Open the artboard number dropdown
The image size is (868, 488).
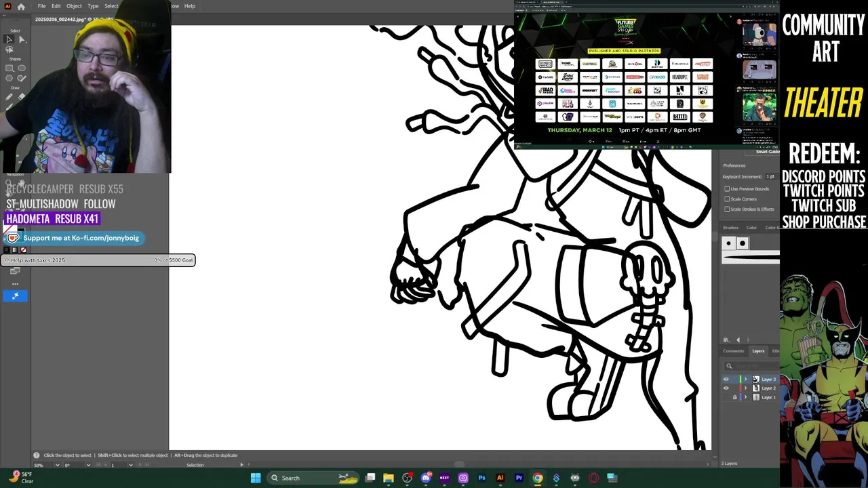(130, 465)
